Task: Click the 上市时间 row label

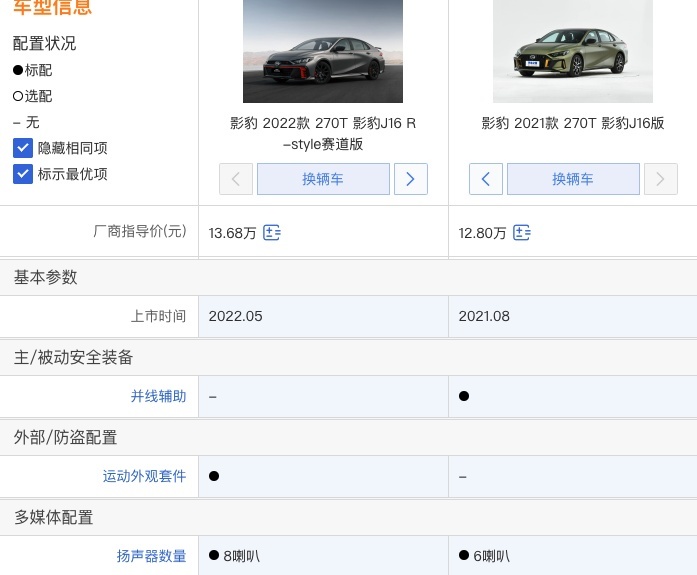Action: [158, 316]
